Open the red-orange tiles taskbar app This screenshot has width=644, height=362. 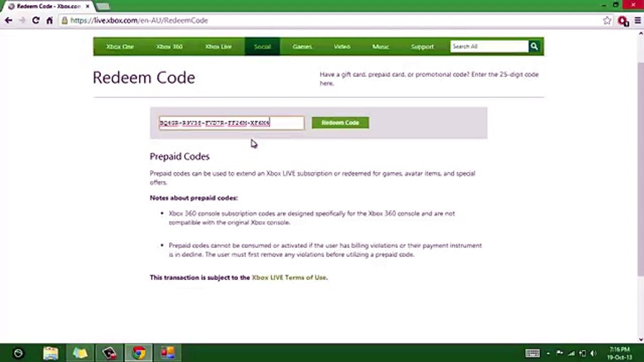168,353
